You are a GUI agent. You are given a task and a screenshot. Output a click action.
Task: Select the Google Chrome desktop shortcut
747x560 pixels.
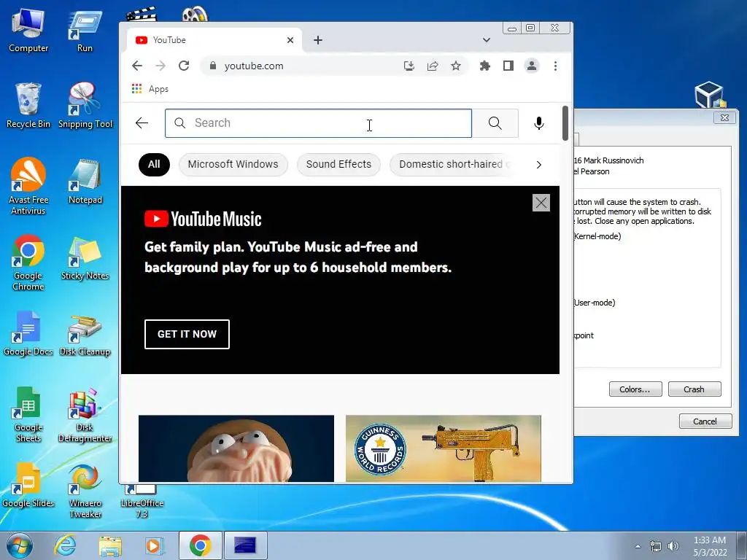pyautogui.click(x=28, y=262)
